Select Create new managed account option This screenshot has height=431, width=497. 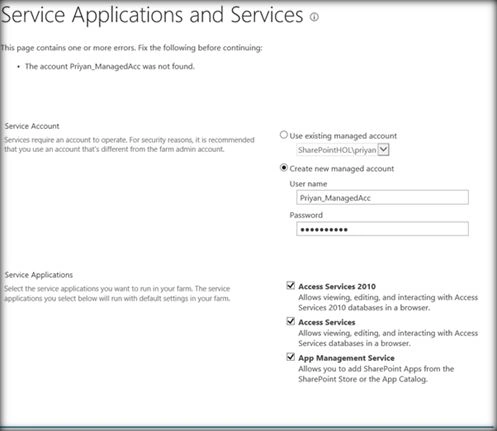coord(284,168)
